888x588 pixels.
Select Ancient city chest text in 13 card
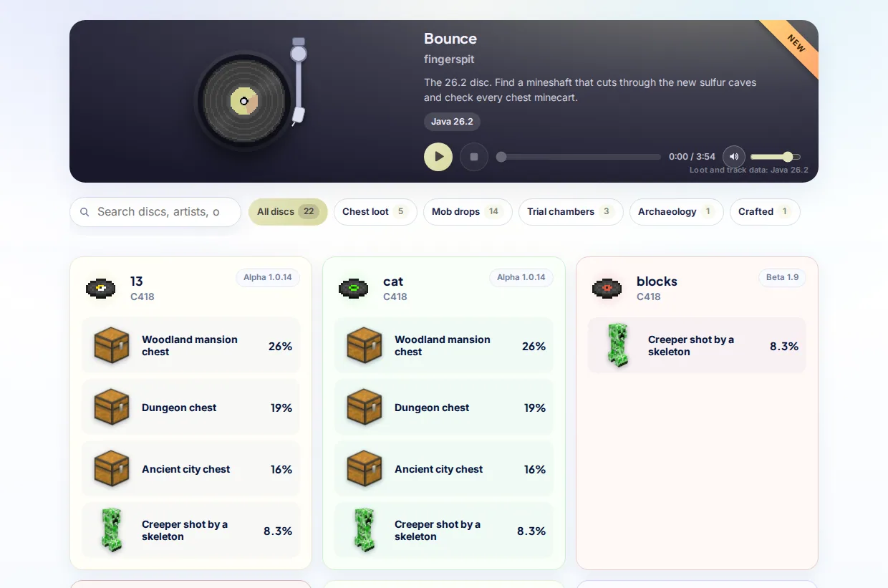click(186, 469)
